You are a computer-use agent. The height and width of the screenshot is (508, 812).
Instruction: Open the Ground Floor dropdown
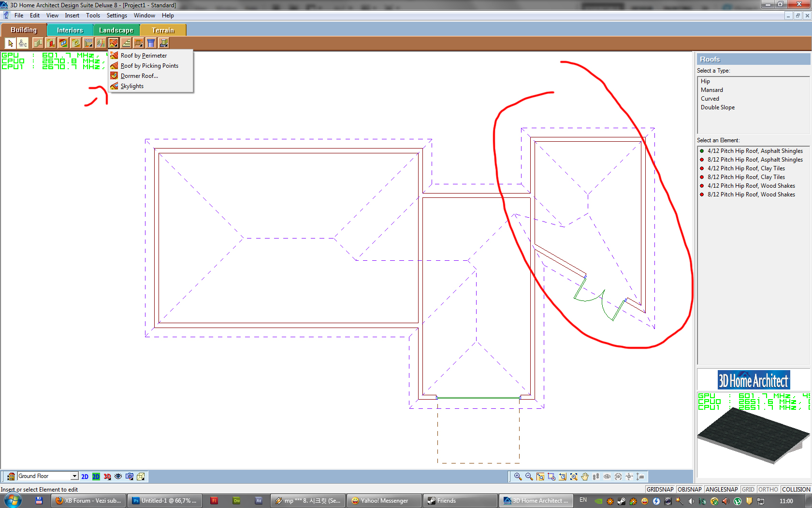coord(74,476)
